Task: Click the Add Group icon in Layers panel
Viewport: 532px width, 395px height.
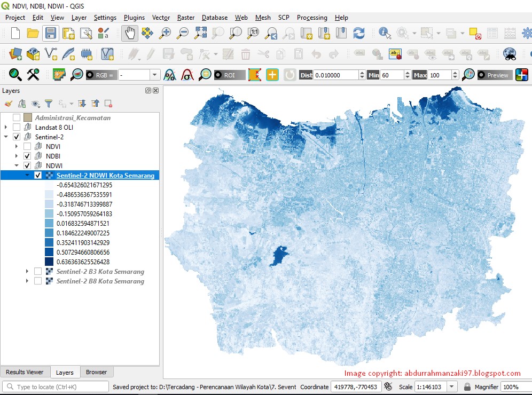Action: click(x=21, y=103)
